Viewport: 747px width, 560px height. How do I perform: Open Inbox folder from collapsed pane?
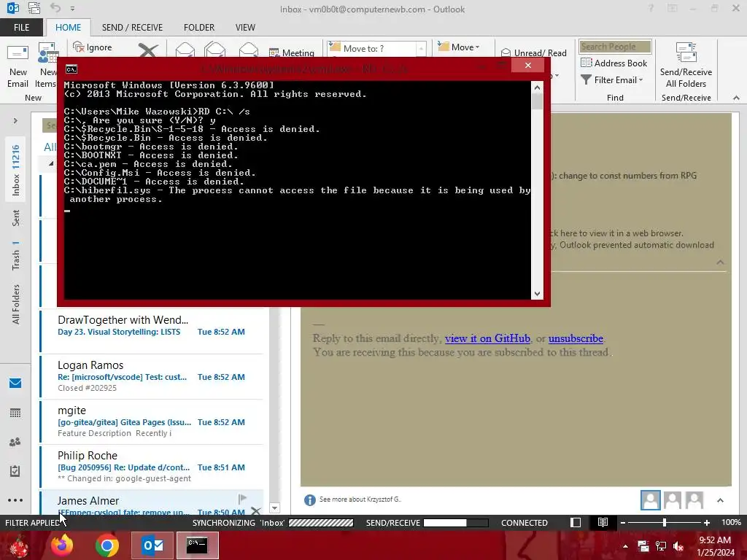(16, 170)
